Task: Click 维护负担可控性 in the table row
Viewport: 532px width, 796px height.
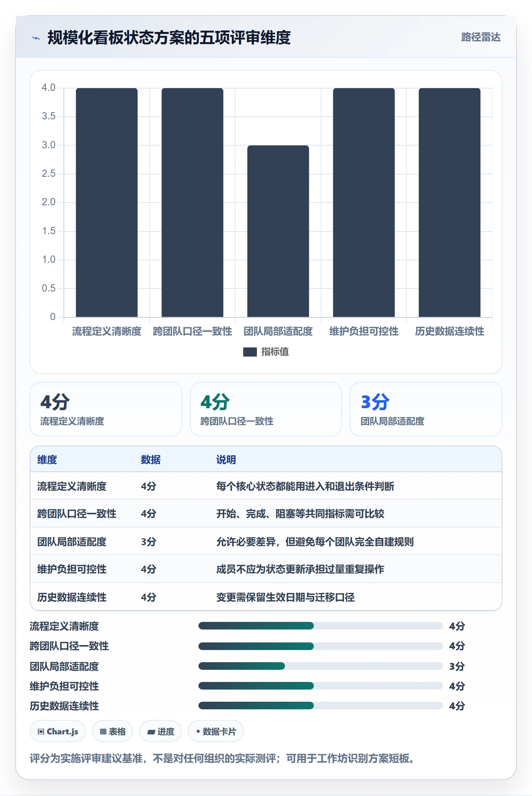Action: (72, 569)
